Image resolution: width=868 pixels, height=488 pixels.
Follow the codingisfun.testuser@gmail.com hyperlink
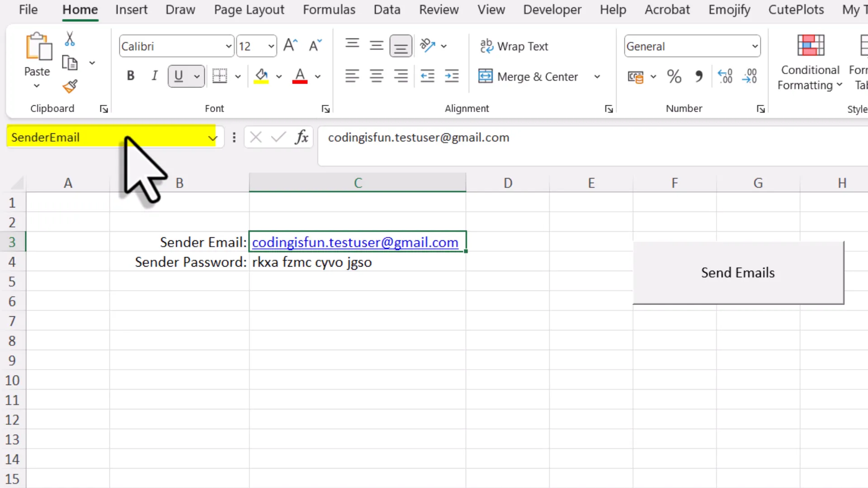click(x=355, y=242)
